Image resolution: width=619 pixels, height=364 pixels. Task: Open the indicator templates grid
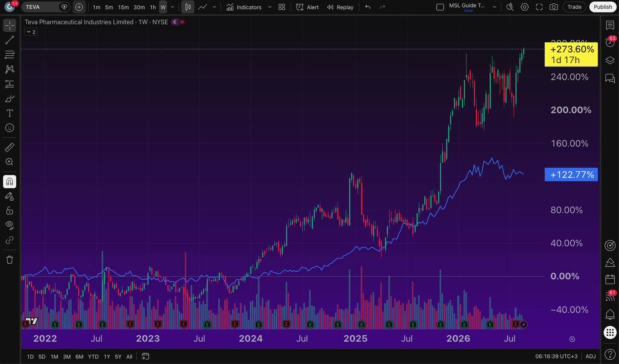tap(282, 7)
